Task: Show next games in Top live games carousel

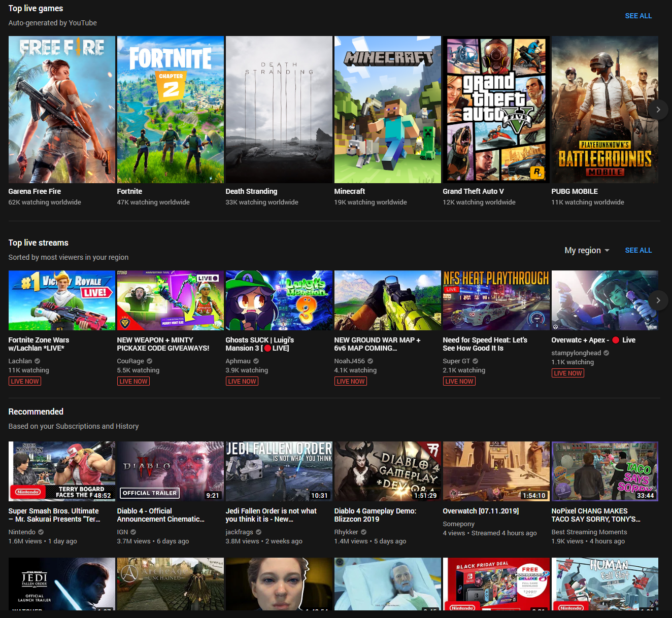Action: (x=658, y=110)
